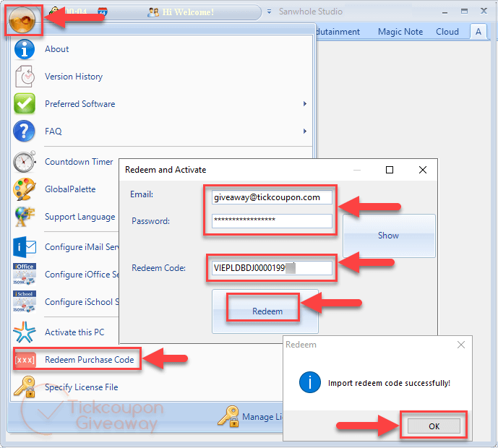Click the Show password button
This screenshot has width=498, height=448.
coord(389,236)
